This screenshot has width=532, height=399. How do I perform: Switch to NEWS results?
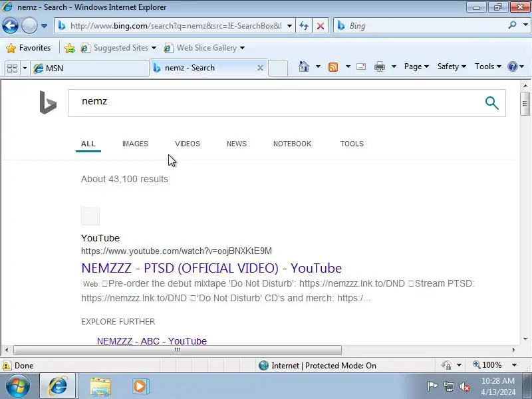point(237,144)
